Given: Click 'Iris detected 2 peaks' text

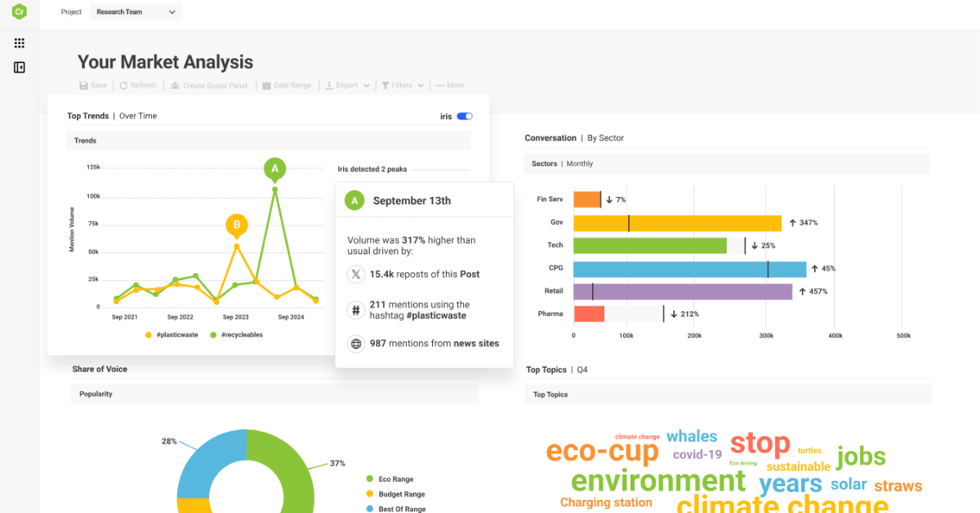Looking at the screenshot, I should coord(372,169).
